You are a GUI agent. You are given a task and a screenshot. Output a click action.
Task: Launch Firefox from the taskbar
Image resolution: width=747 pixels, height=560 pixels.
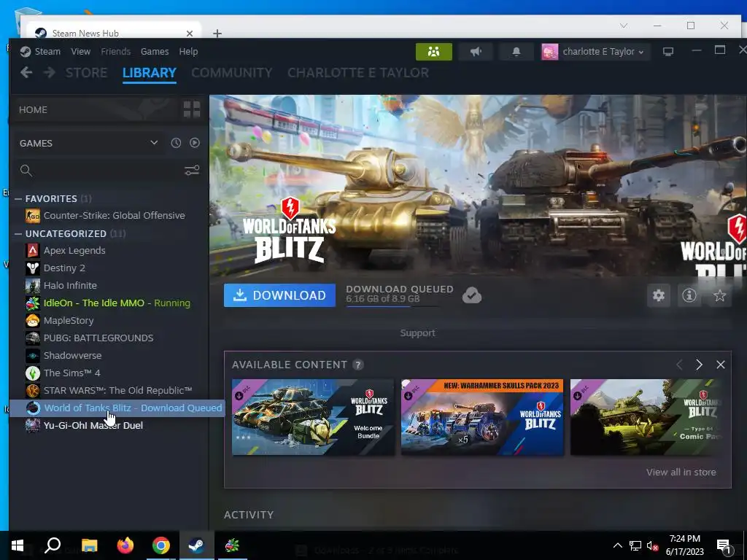125,545
